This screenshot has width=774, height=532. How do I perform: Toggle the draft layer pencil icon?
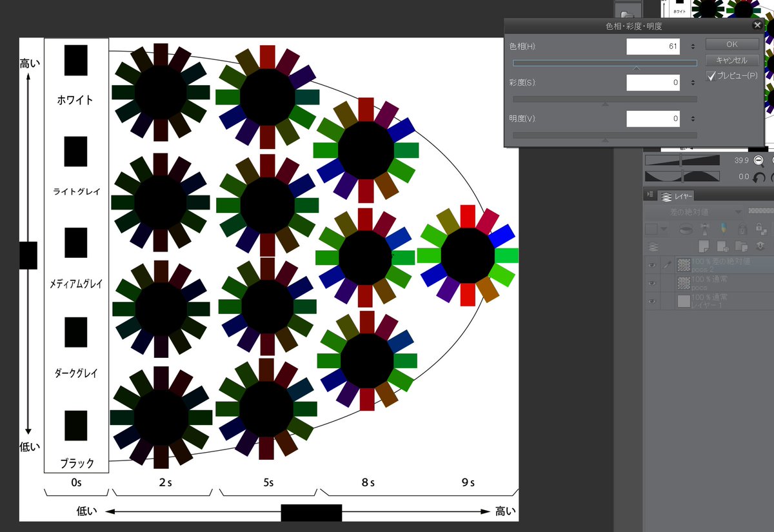pos(724,228)
